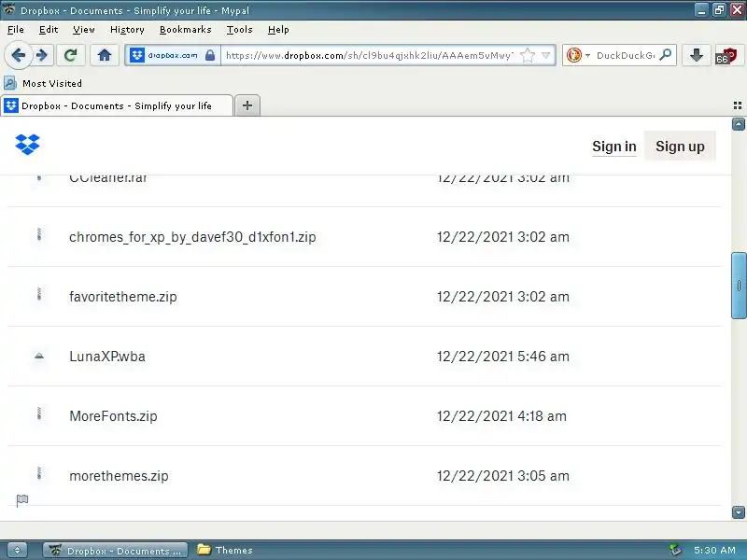Click the DuckDuckGo search input field
This screenshot has width=747, height=560.
(x=626, y=55)
